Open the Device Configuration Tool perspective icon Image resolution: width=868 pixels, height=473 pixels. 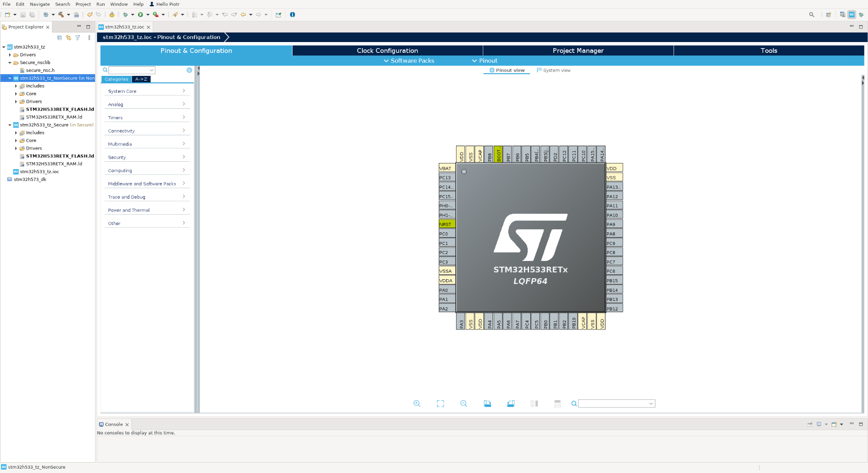[852, 15]
